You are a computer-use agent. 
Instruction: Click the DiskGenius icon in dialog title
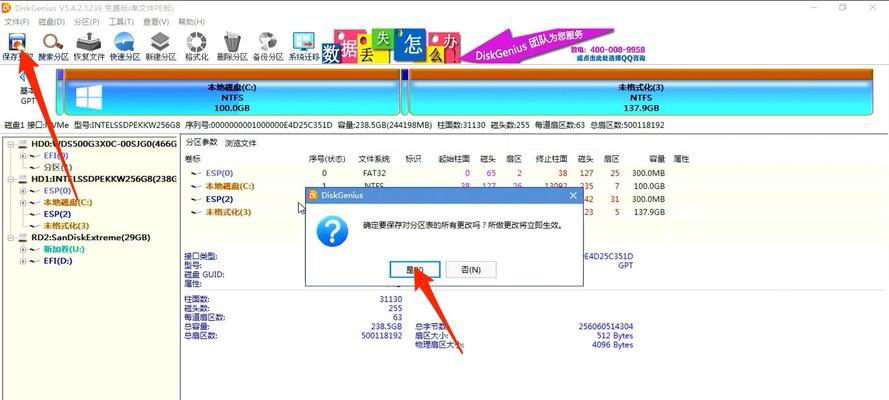(x=313, y=195)
